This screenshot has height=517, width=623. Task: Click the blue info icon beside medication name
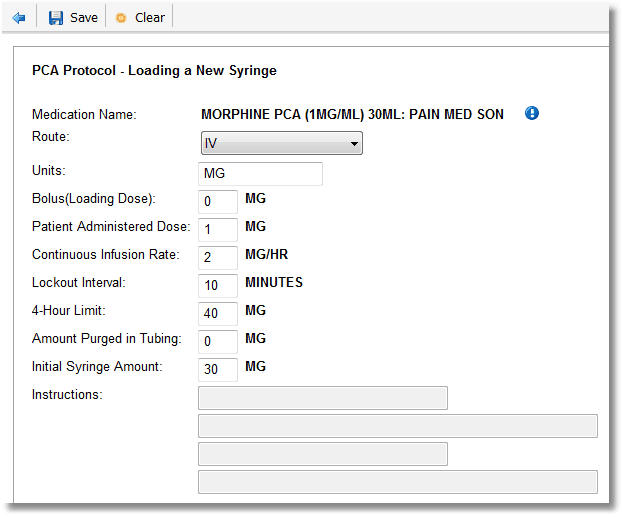[532, 113]
